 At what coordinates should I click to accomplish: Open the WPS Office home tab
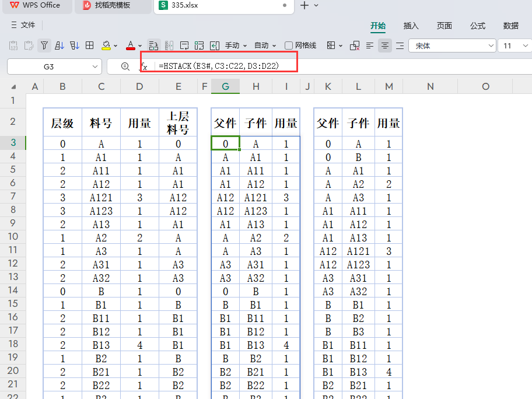tap(37, 6)
